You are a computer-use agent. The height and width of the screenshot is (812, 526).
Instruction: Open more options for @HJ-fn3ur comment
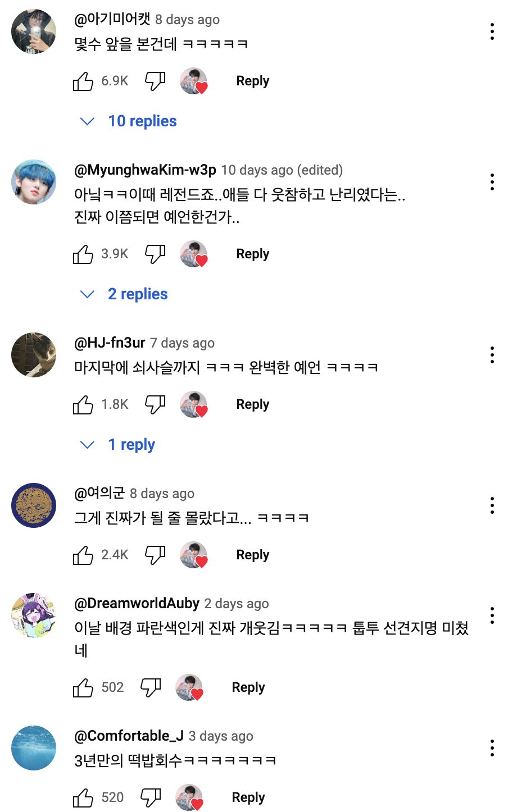(492, 355)
